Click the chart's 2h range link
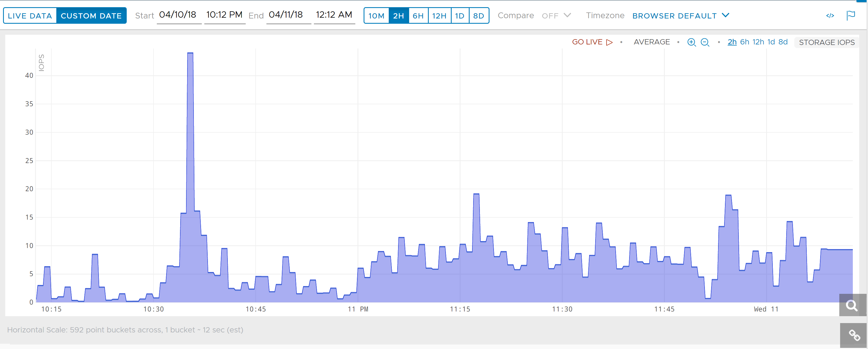This screenshot has width=868, height=349. (x=732, y=42)
